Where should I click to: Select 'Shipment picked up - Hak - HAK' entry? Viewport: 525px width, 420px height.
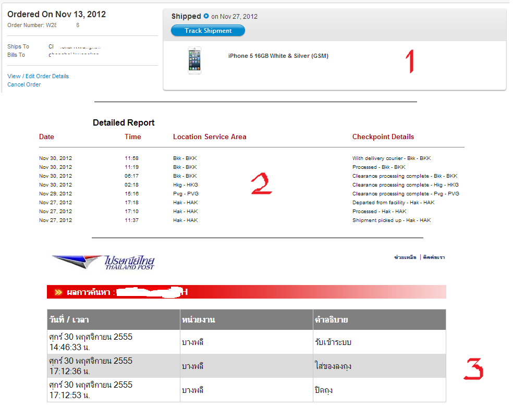(x=392, y=220)
